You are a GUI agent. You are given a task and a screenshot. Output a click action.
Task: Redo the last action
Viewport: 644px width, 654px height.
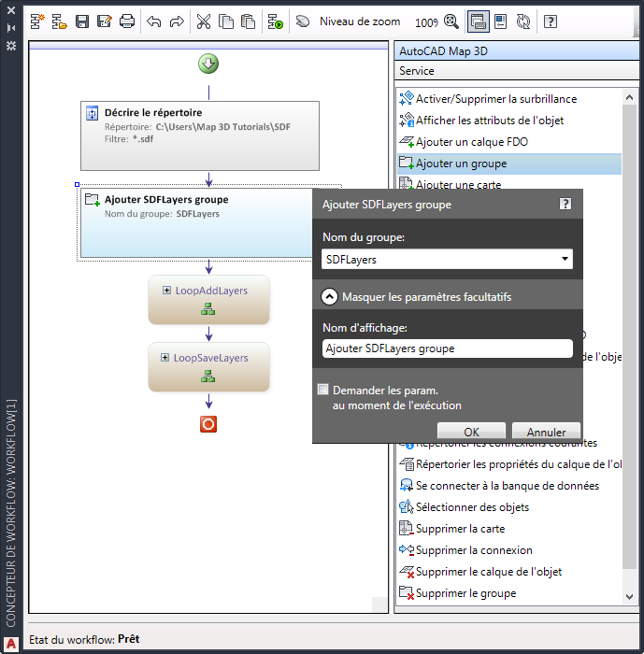tap(177, 21)
